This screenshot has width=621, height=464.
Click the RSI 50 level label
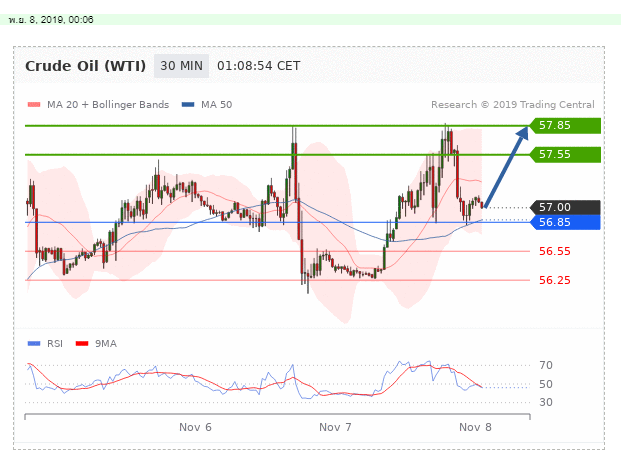[x=546, y=384]
